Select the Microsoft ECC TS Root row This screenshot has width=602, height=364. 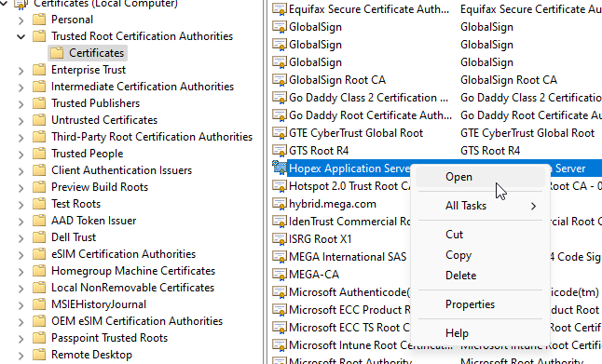[x=436, y=327]
